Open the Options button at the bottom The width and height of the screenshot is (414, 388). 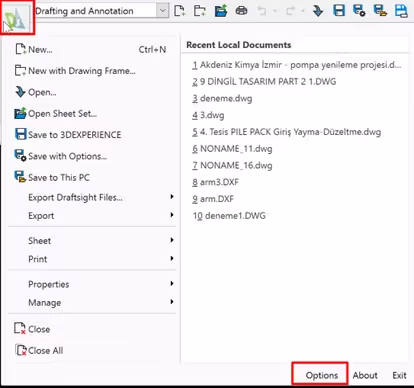click(x=322, y=375)
